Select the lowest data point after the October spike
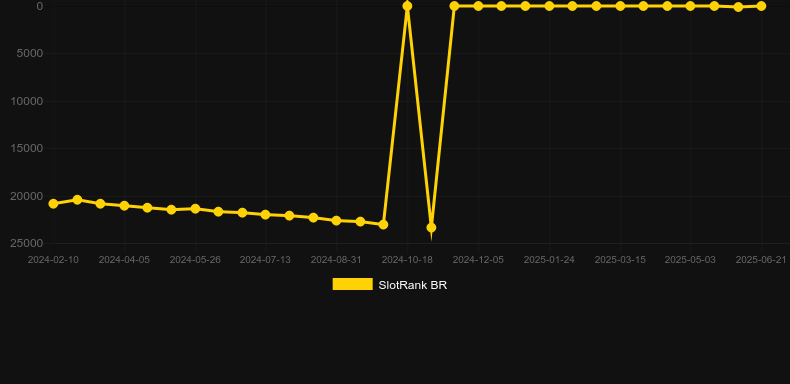Image resolution: width=790 pixels, height=384 pixels. (x=431, y=228)
